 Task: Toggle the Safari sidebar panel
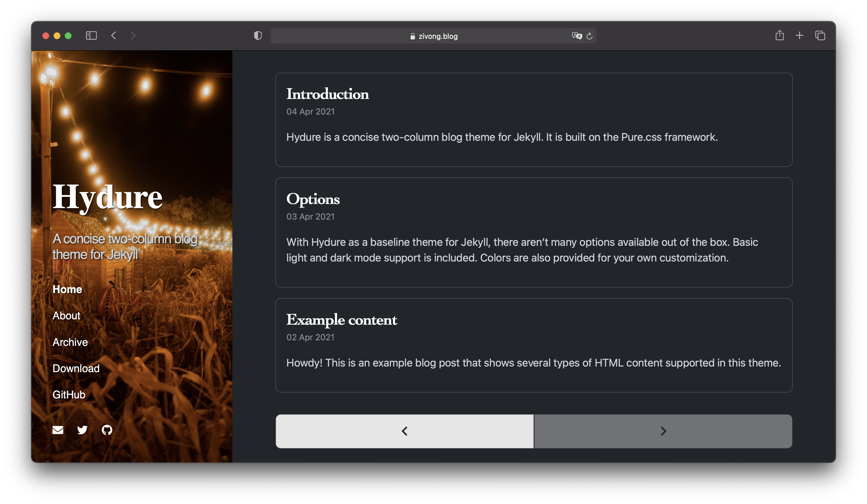click(x=91, y=35)
